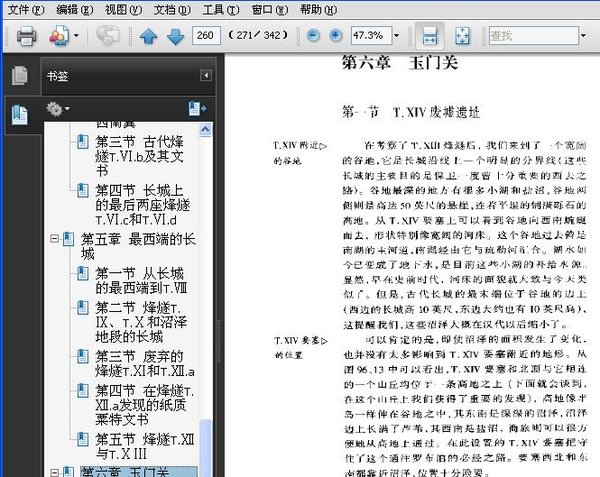This screenshot has width=600, height=477.
Task: Click margin note T.XIV 附近的谷地
Action: pyautogui.click(x=300, y=153)
